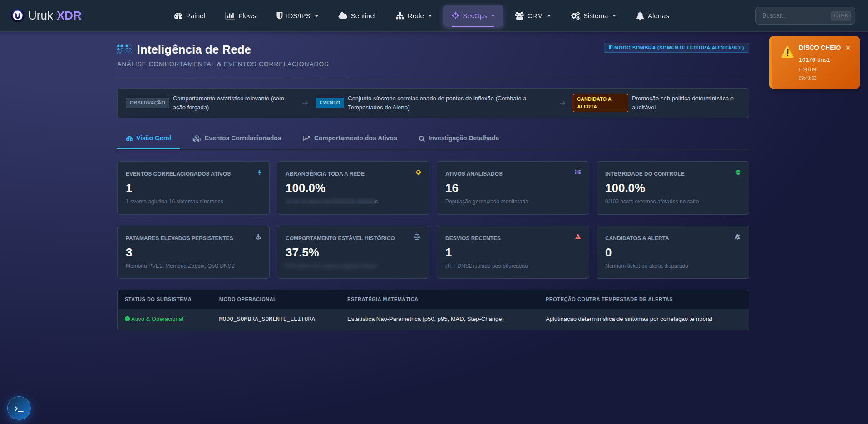The width and height of the screenshot is (868, 424).
Task: Open the terminal console floating button
Action: click(x=19, y=408)
